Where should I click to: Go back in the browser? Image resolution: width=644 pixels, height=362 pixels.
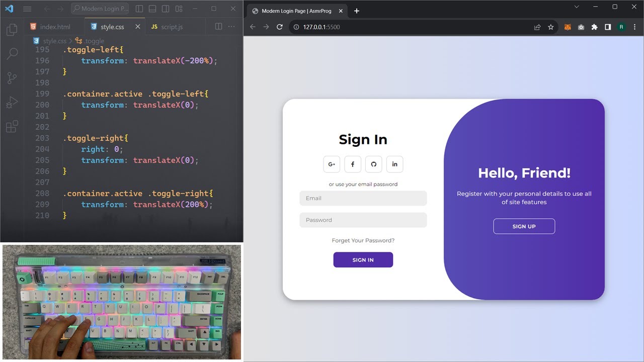tap(253, 27)
